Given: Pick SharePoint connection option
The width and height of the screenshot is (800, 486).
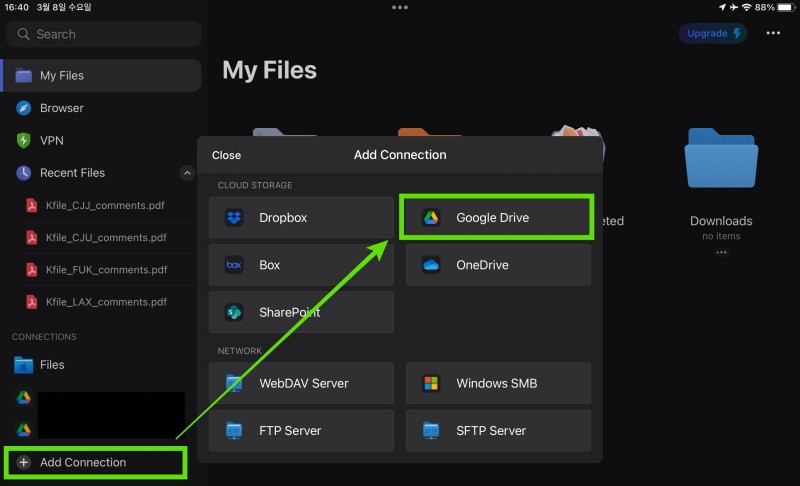Looking at the screenshot, I should point(301,312).
